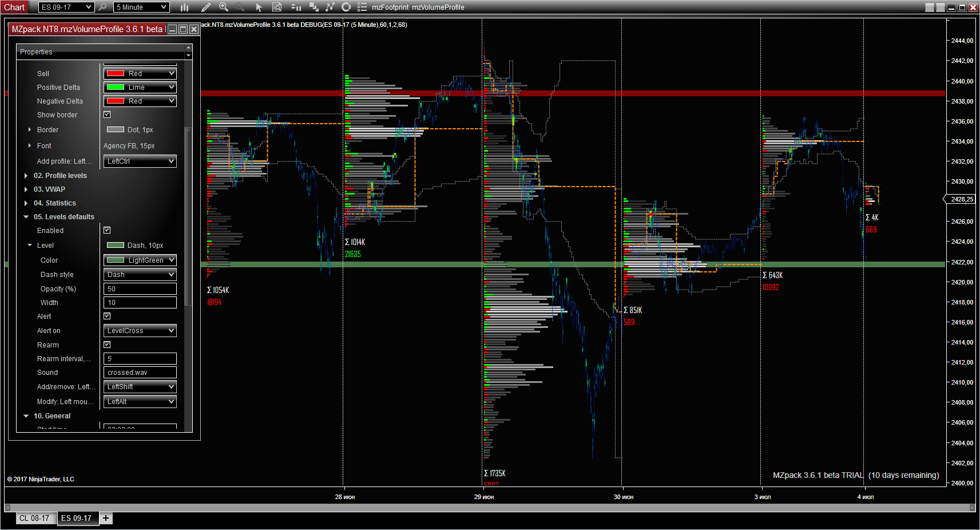Open the Dash style dropdown

coord(140,275)
